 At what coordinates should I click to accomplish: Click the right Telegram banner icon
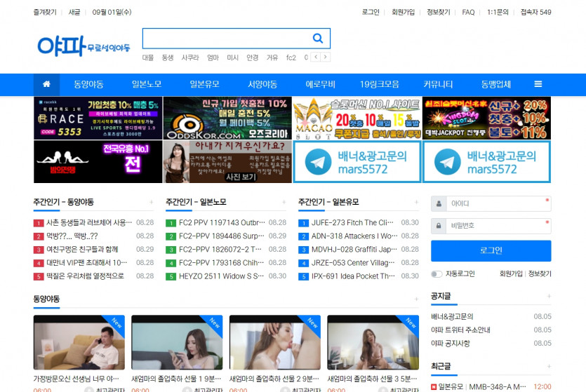(x=447, y=162)
